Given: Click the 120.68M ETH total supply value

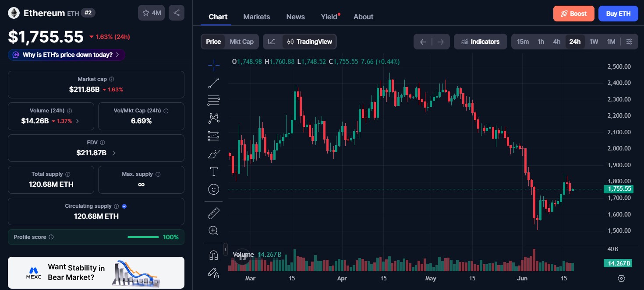Looking at the screenshot, I should (51, 184).
